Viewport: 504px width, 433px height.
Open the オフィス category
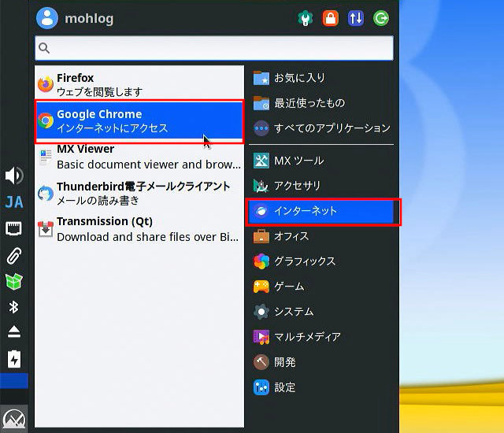coord(321,236)
